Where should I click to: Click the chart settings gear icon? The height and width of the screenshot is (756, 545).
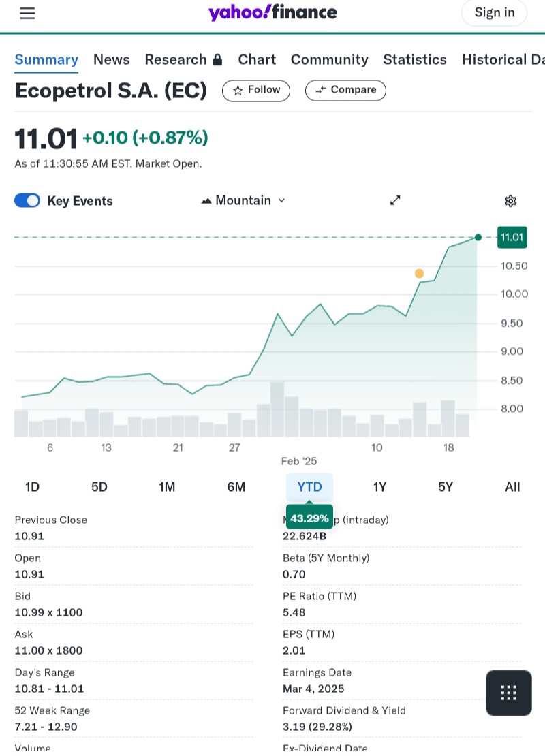510,200
